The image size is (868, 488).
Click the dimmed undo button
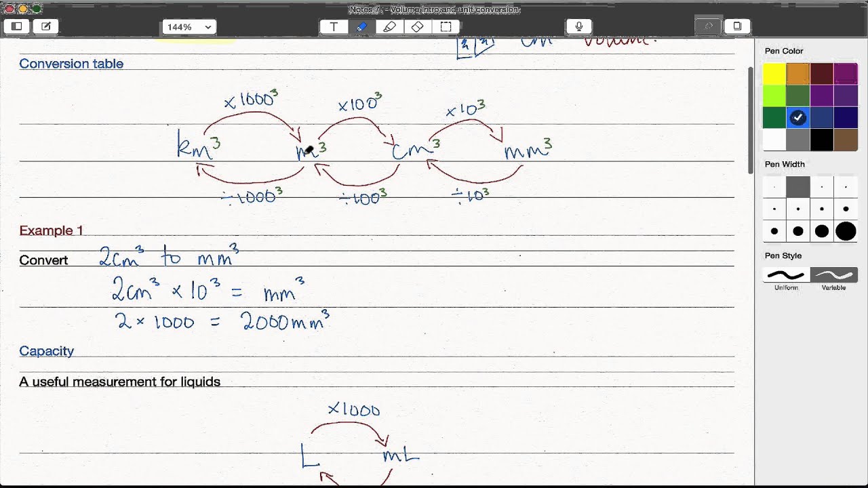(x=709, y=26)
